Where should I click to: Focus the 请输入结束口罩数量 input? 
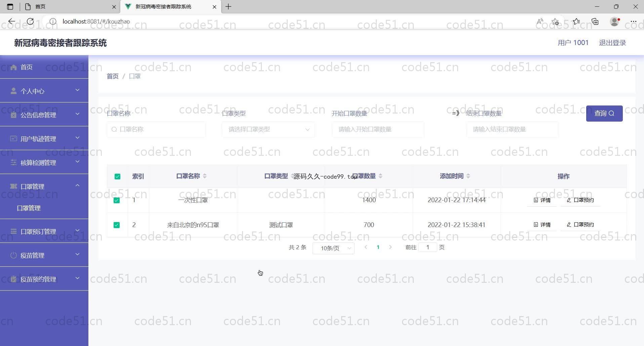(512, 129)
